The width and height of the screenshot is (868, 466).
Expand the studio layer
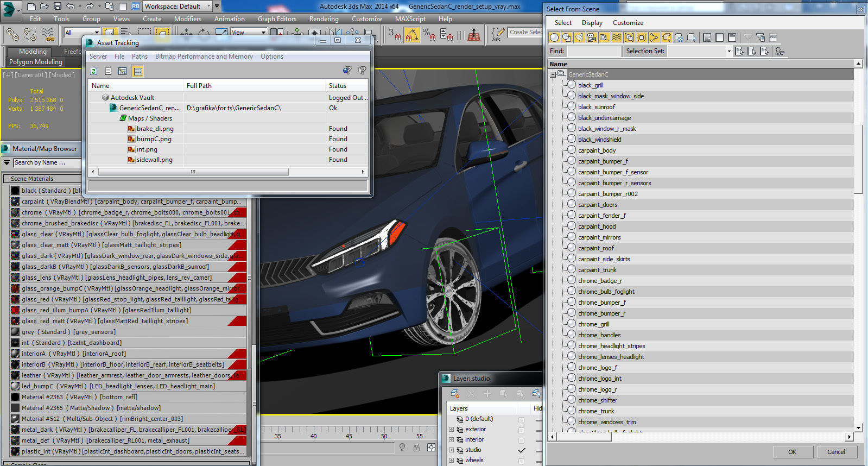pyautogui.click(x=451, y=450)
